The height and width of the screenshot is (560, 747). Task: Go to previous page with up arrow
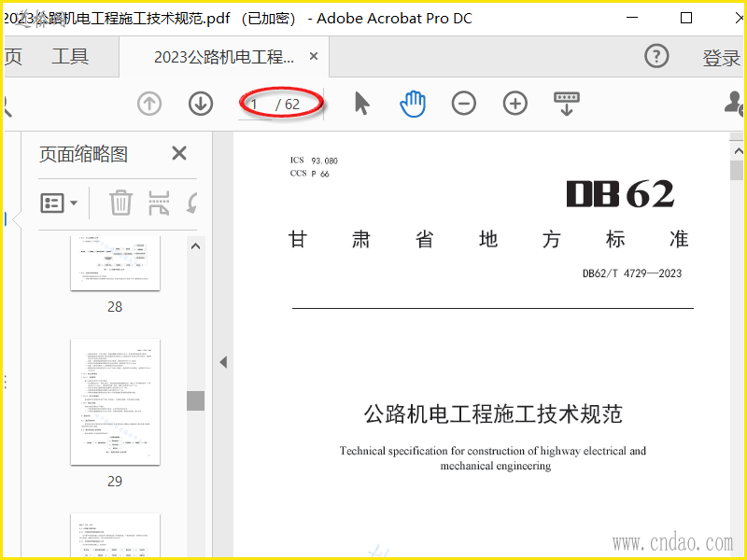pyautogui.click(x=149, y=104)
